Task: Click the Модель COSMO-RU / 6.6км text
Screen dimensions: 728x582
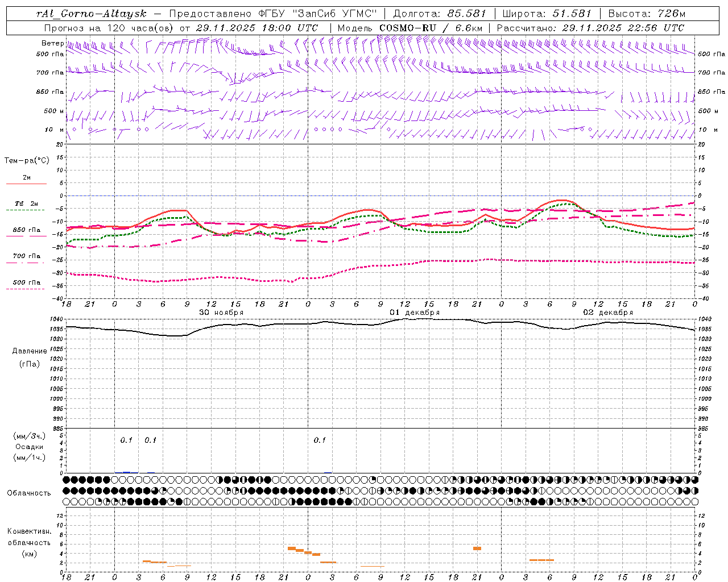Action: [x=410, y=28]
